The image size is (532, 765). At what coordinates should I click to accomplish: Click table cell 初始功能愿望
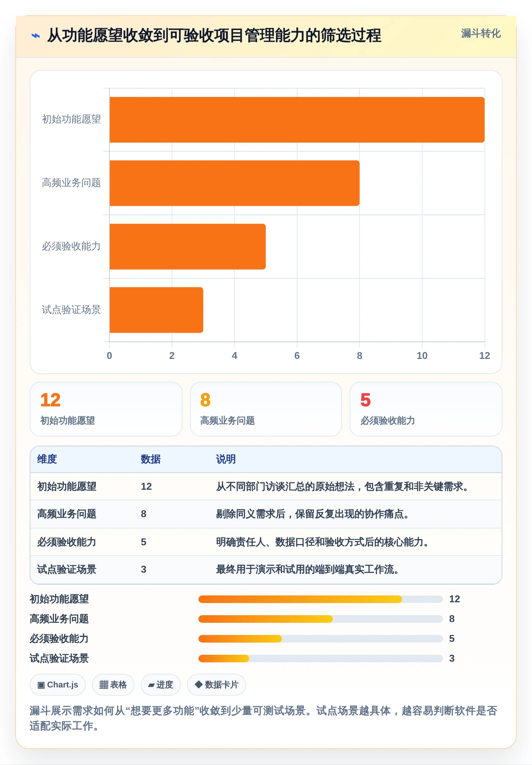(x=67, y=487)
